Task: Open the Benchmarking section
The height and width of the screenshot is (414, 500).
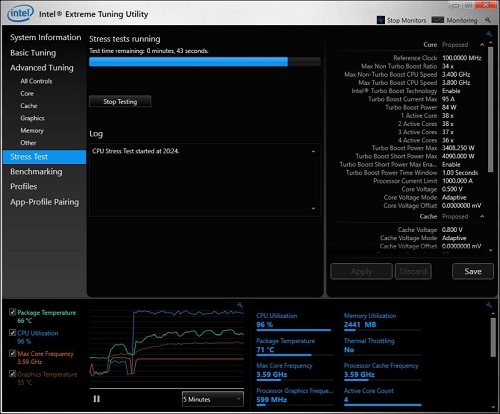Action: pos(36,172)
